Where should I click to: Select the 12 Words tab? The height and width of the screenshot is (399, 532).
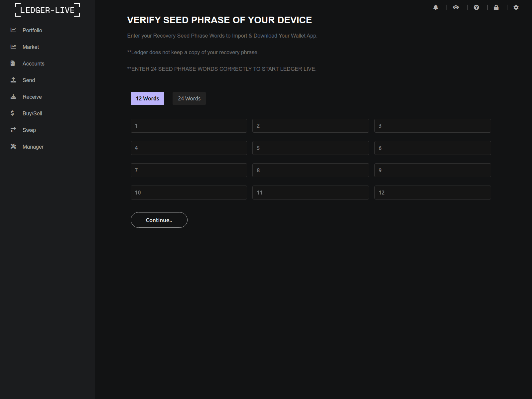(147, 98)
